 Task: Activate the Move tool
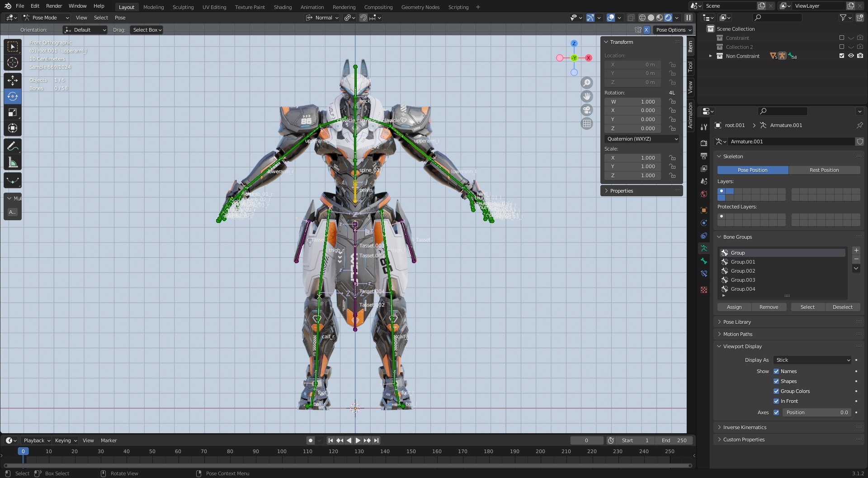[x=13, y=80]
